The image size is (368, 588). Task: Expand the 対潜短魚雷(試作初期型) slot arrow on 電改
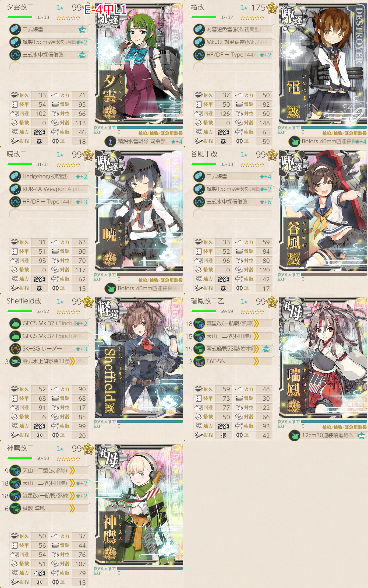(x=273, y=26)
